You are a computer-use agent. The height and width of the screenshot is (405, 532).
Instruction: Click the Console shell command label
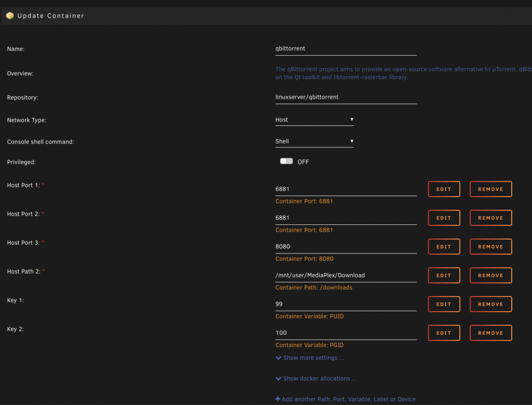(40, 142)
